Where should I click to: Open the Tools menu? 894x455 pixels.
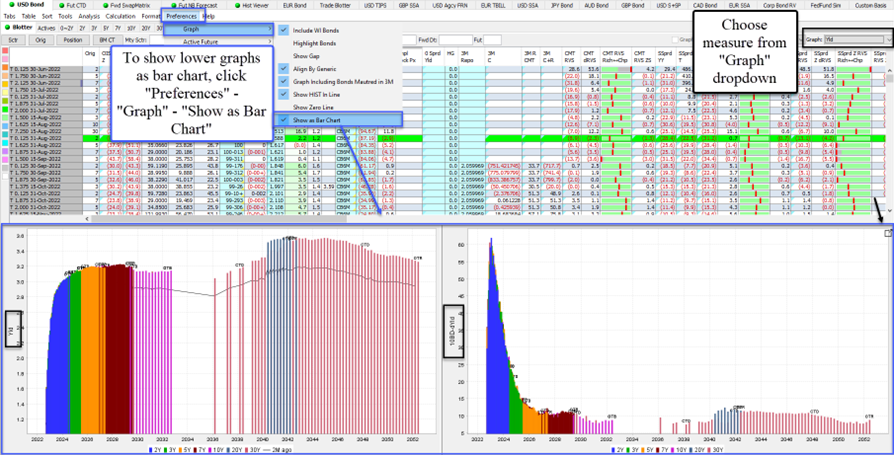coord(65,17)
